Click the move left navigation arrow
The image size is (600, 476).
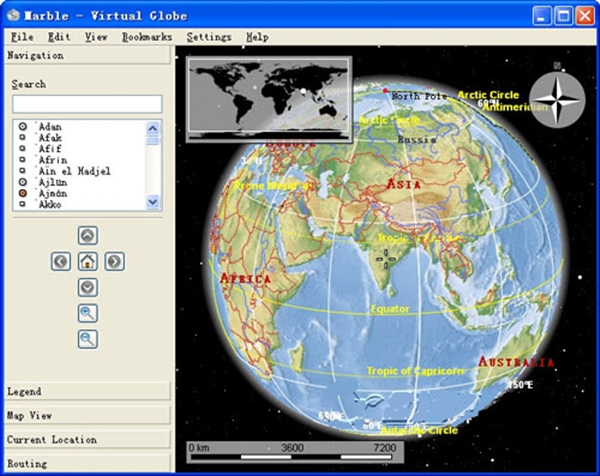(61, 261)
